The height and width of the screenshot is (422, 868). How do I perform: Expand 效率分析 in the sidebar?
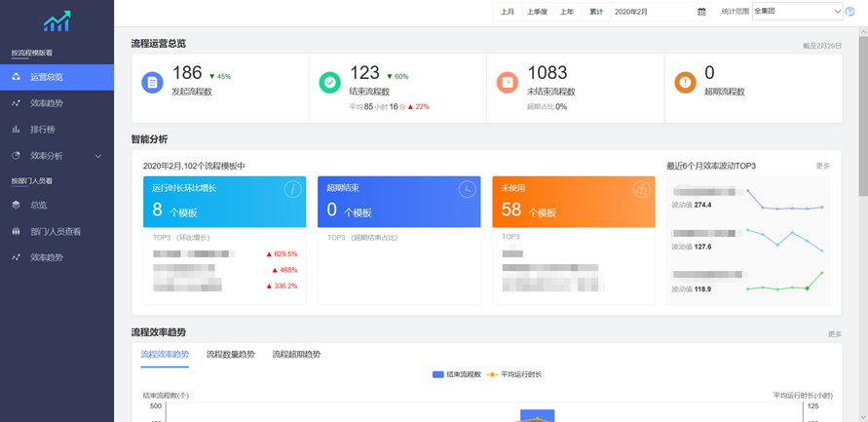click(x=57, y=155)
